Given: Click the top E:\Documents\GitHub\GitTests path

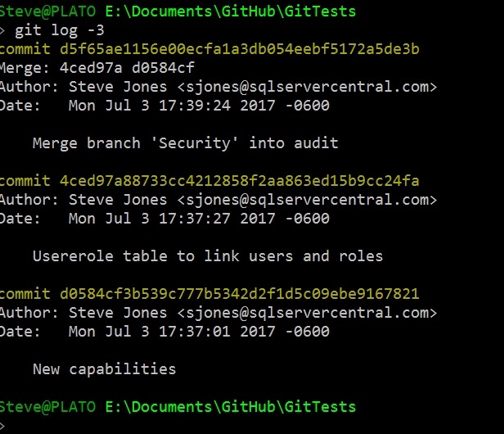Looking at the screenshot, I should 231,13.
